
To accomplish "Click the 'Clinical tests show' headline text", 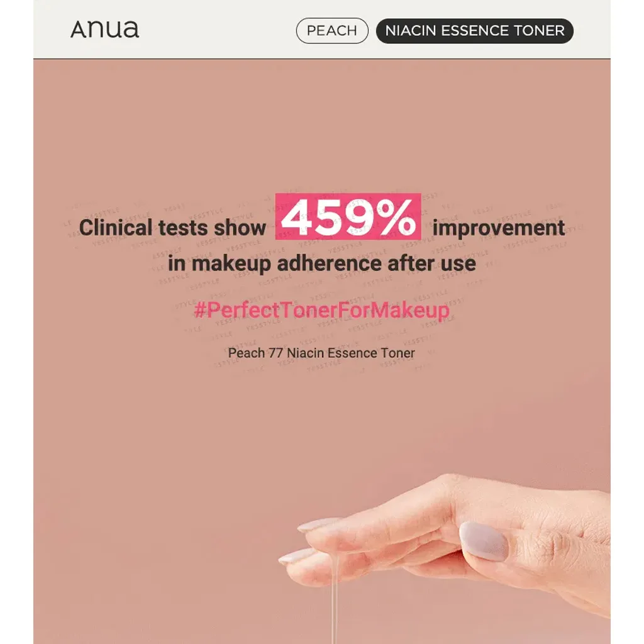I will pyautogui.click(x=172, y=228).
